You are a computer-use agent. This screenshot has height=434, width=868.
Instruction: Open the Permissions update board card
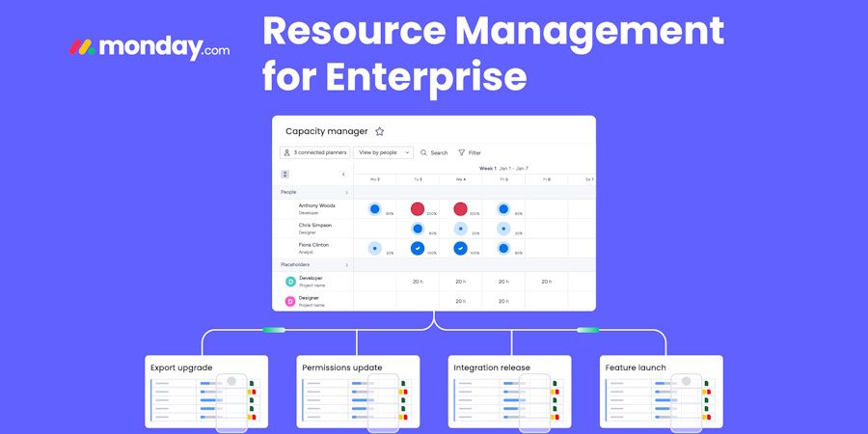358,392
